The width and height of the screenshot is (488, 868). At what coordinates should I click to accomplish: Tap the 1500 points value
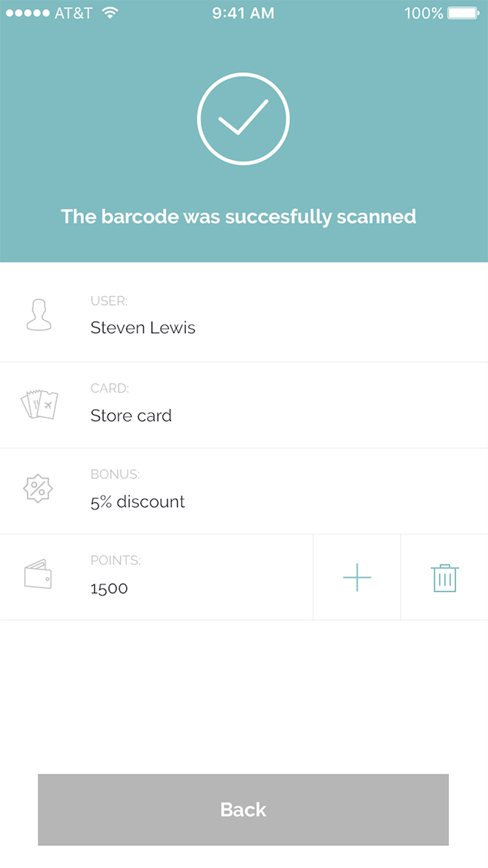click(x=109, y=589)
